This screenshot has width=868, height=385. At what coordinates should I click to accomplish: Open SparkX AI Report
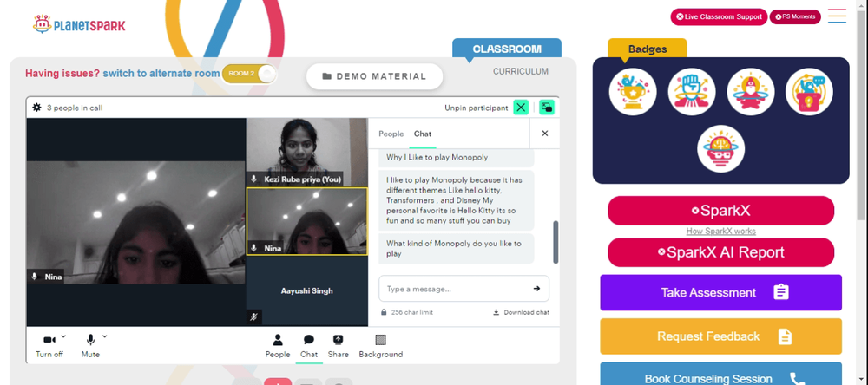720,252
